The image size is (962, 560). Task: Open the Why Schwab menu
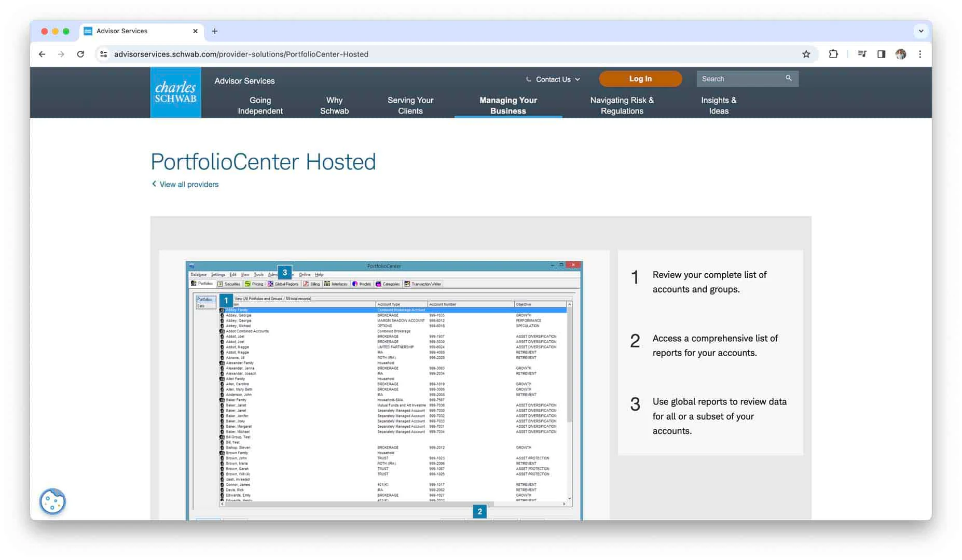(334, 105)
